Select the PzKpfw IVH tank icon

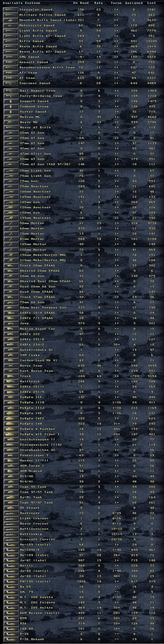point(11,424)
